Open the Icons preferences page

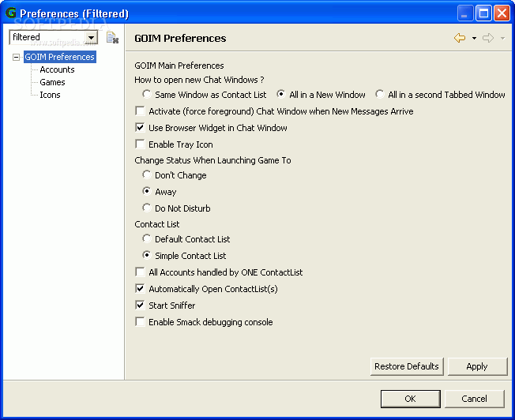50,95
